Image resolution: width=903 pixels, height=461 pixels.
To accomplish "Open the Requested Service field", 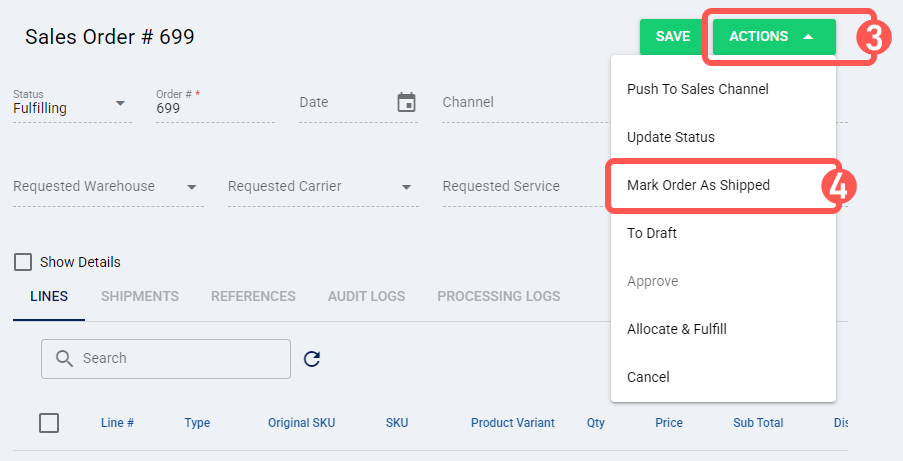I will click(x=526, y=187).
